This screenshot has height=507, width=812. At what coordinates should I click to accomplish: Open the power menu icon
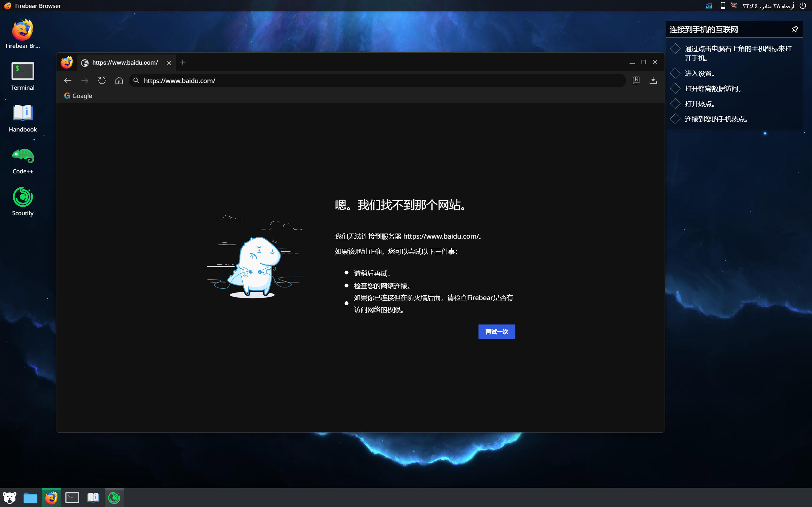tap(802, 6)
